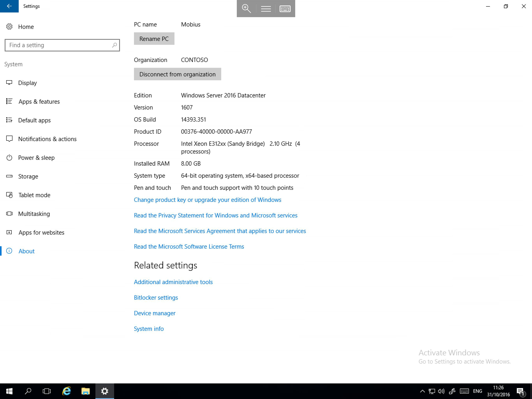This screenshot has height=399, width=532.
Task: Open Device manager link
Action: [x=155, y=313]
